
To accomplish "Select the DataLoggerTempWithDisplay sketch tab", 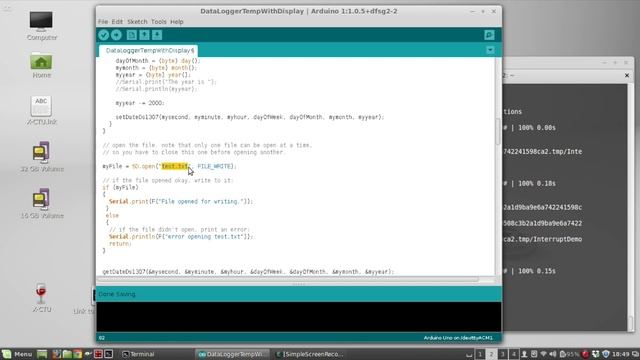I will [x=149, y=51].
